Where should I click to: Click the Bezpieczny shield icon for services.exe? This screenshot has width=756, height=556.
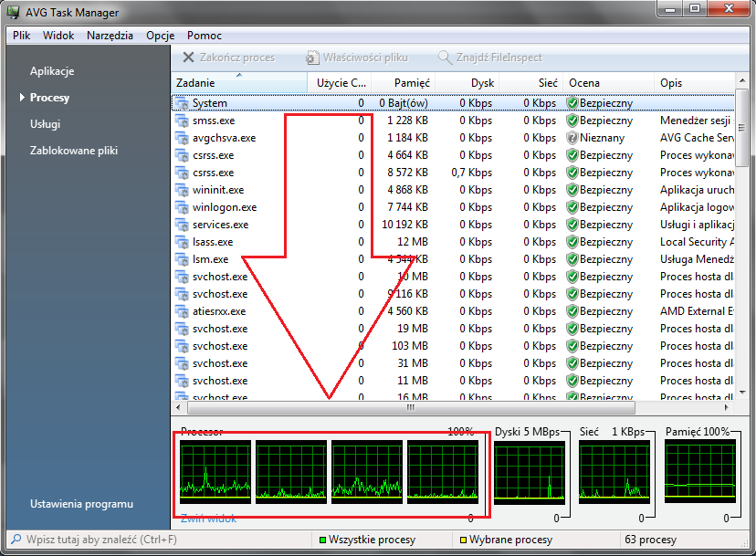coord(572,225)
